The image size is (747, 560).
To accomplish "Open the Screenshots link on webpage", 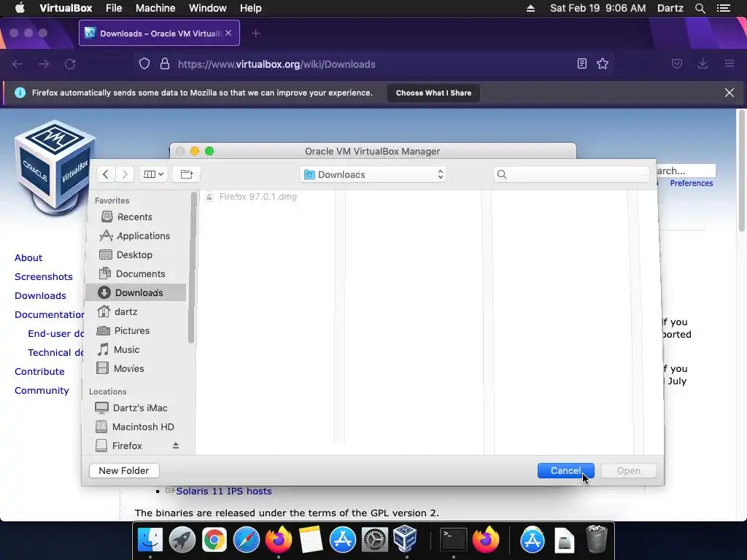I will 43,276.
